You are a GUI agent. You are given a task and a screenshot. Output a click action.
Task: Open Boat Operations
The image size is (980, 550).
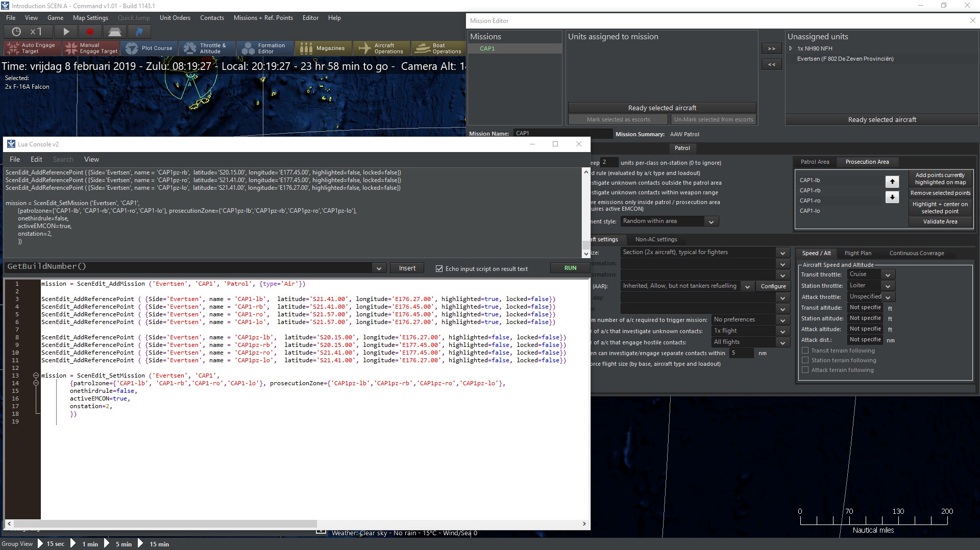438,48
